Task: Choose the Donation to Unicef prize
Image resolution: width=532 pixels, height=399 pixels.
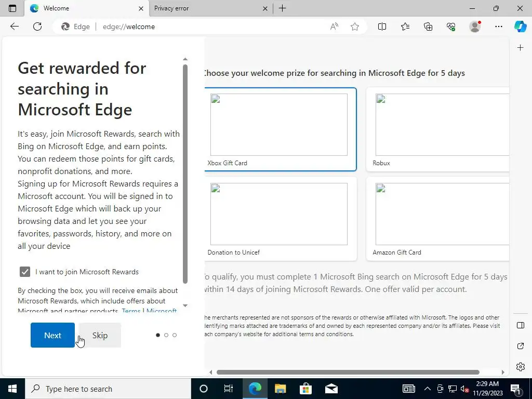Action: click(280, 219)
